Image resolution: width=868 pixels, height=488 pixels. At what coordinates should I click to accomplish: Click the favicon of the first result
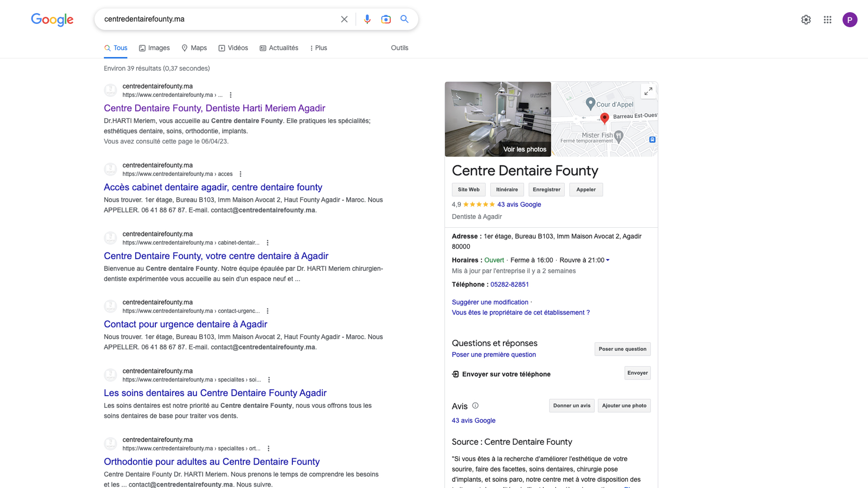pos(110,90)
